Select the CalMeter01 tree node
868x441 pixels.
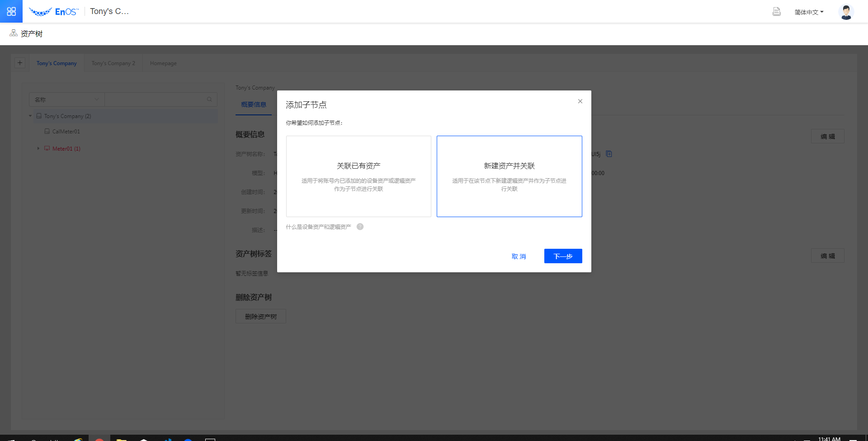(66, 132)
